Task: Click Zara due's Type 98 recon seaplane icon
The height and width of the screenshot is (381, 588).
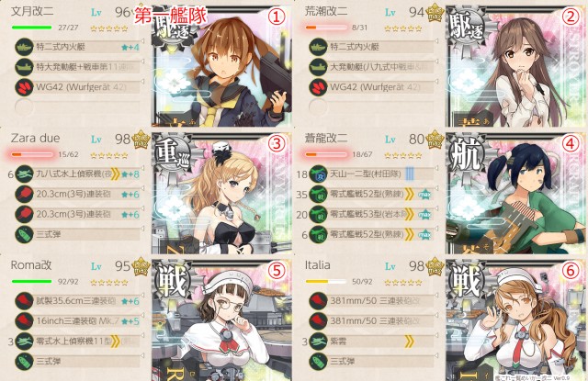Action: pos(24,174)
